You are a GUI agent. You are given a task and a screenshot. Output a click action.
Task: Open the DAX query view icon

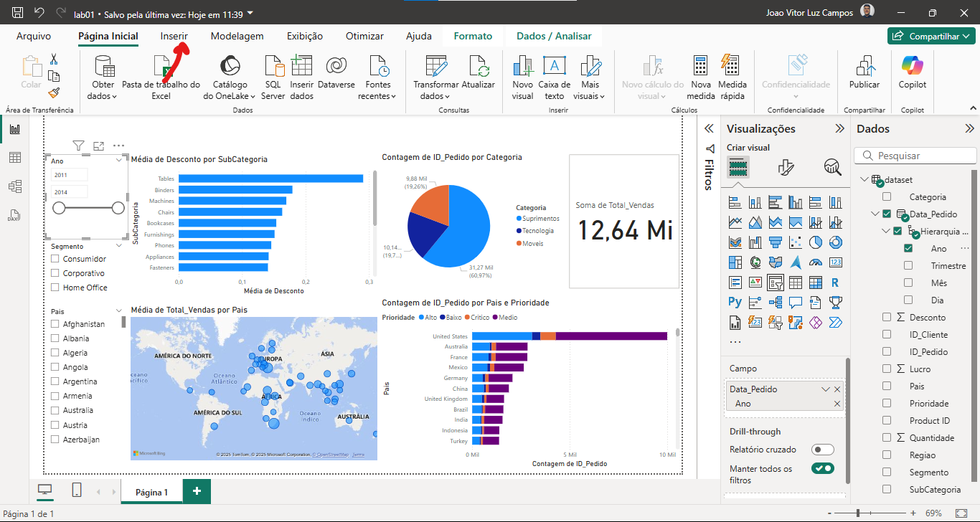[14, 215]
